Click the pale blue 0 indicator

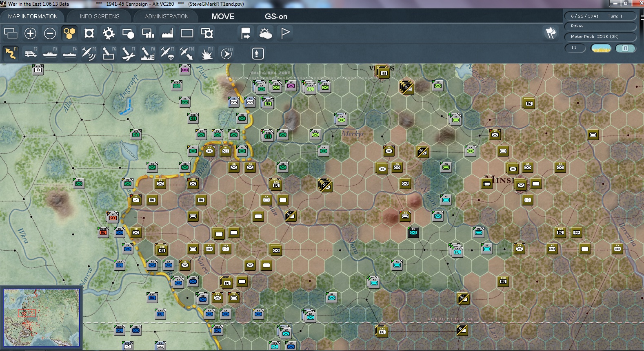point(625,49)
